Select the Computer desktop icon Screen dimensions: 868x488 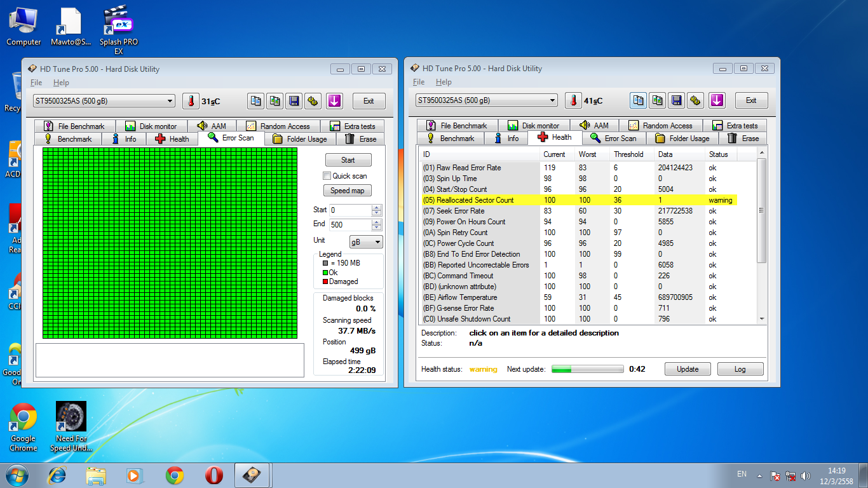(24, 27)
